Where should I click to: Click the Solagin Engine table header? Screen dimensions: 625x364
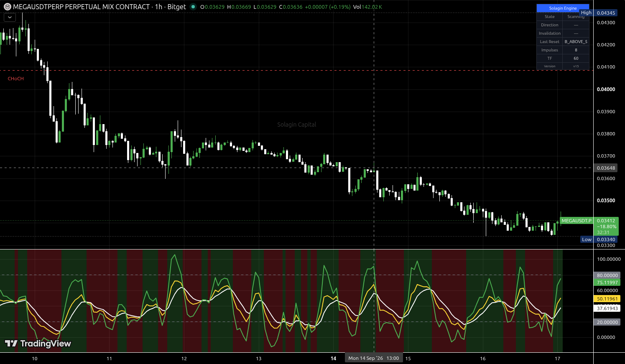pyautogui.click(x=563, y=8)
